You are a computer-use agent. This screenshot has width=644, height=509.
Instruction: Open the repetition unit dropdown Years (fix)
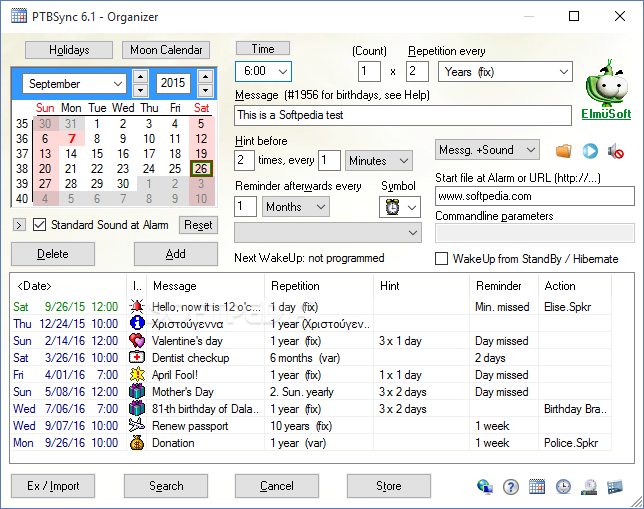tap(505, 72)
